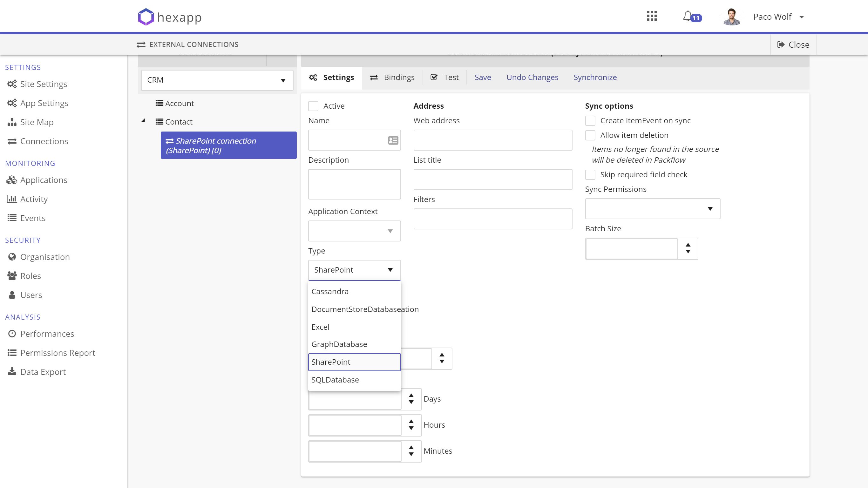Open Site Map from the sidebar
The width and height of the screenshot is (868, 488).
(x=37, y=122)
